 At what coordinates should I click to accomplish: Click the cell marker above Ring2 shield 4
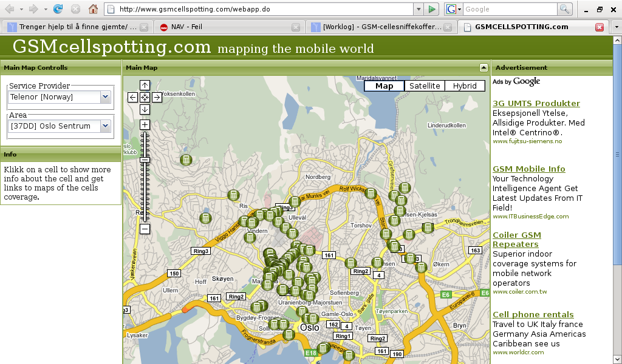click(x=377, y=262)
